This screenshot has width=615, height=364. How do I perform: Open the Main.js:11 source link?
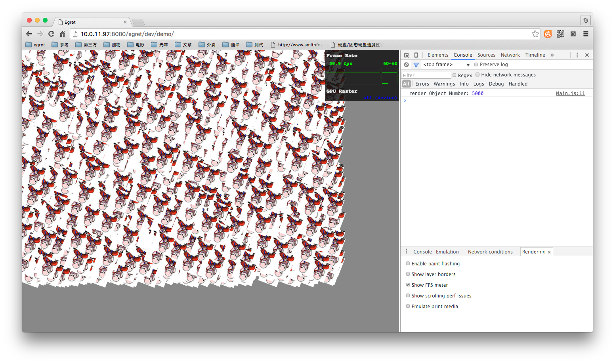(570, 93)
